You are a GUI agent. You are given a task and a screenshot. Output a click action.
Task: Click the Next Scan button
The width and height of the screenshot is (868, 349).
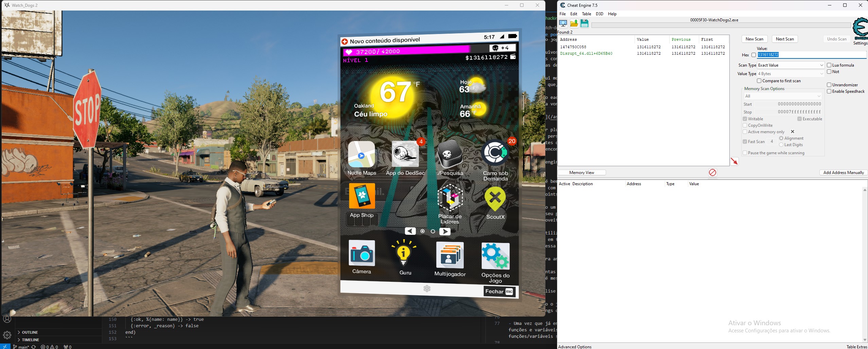pyautogui.click(x=785, y=39)
